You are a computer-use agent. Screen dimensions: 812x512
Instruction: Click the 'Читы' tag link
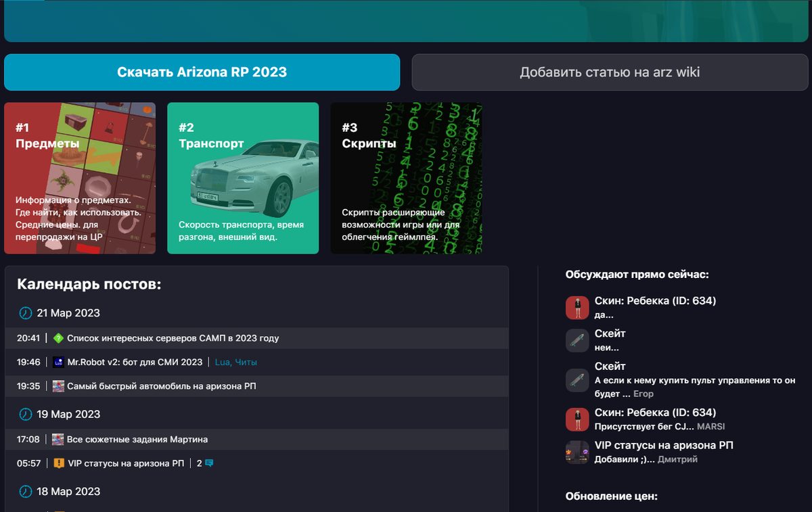[246, 362]
